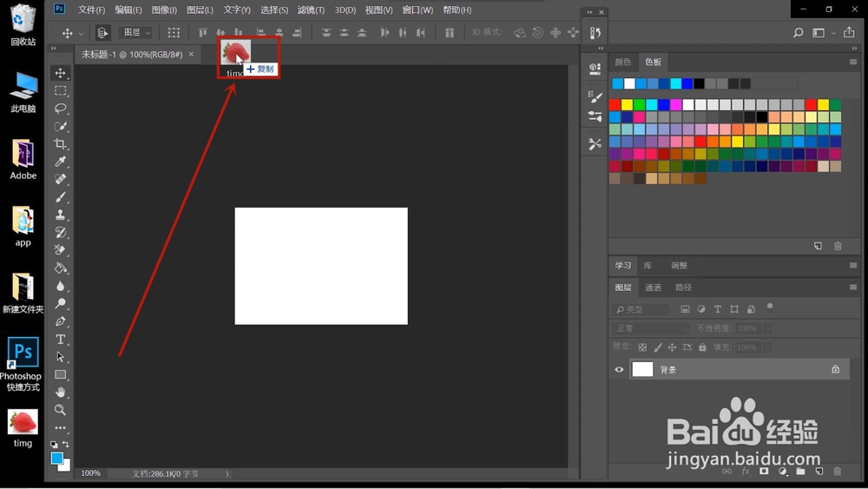Click the search icon in options bar
Viewport: 868px width, 489px height.
[x=798, y=33]
